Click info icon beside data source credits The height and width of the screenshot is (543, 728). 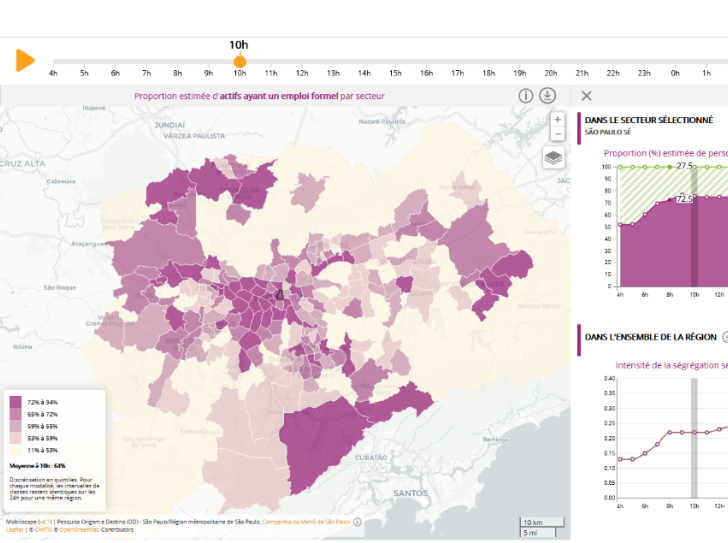tap(357, 521)
